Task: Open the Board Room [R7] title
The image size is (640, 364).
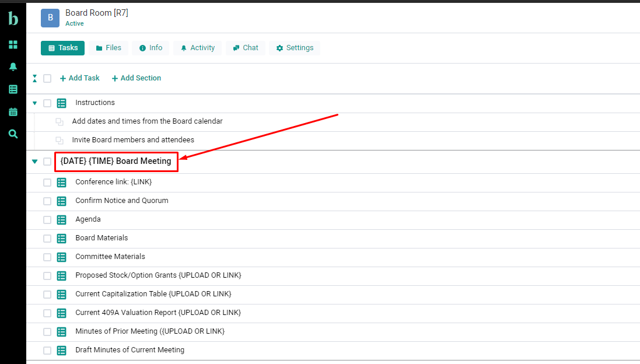Action: 97,13
